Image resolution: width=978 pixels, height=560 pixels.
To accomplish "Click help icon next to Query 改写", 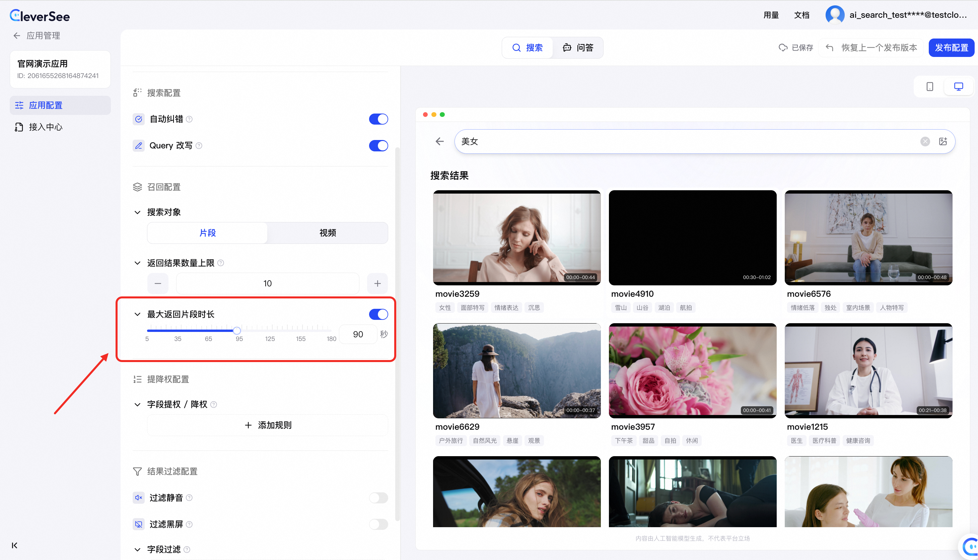I will click(x=199, y=146).
